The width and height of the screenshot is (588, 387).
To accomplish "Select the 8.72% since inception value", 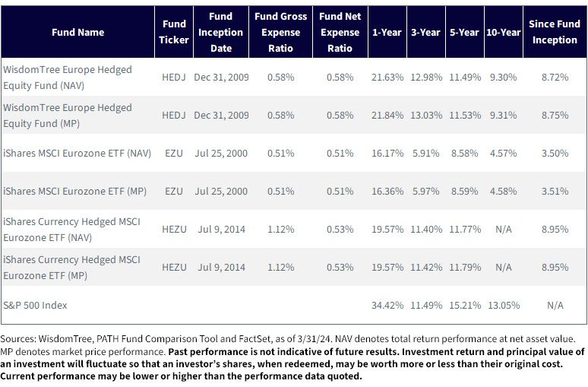I will 555,78.
